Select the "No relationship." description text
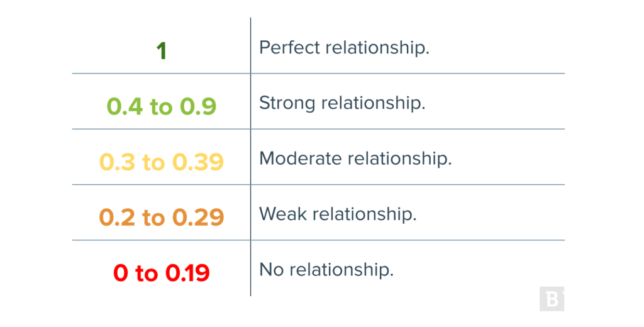This screenshot has width=644, height=327. 326,270
